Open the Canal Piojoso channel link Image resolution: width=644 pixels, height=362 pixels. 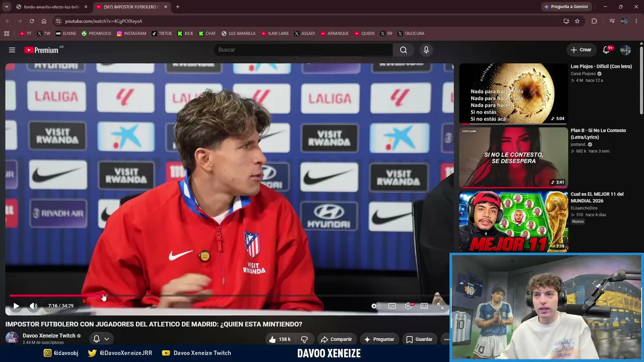point(583,74)
